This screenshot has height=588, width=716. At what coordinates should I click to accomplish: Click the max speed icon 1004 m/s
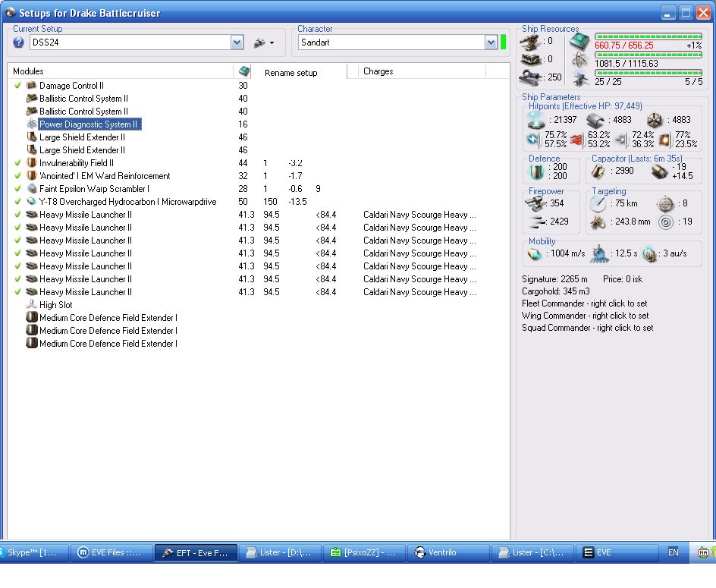534,253
